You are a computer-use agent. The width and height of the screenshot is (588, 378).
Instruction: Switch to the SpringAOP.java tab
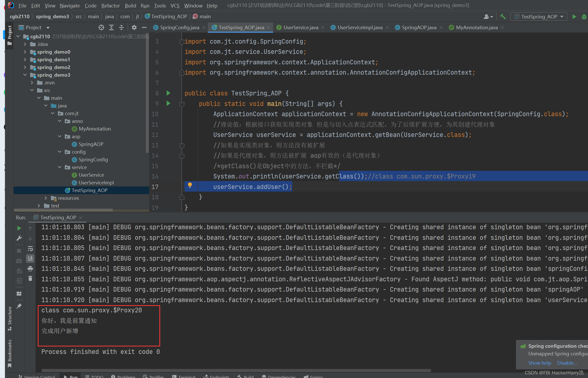coord(419,27)
